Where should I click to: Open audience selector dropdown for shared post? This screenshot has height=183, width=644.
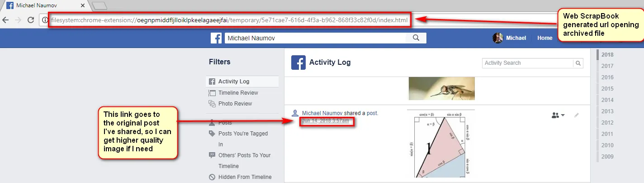(x=559, y=115)
